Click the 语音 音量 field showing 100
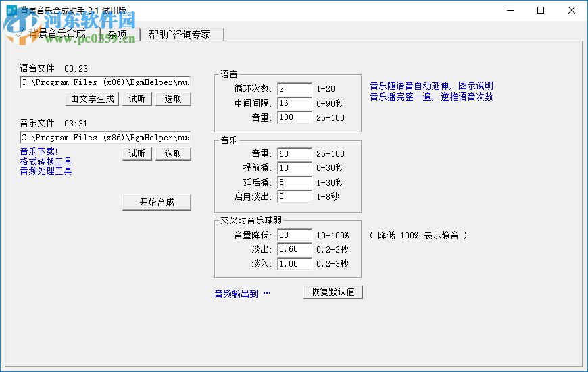588x372 pixels. click(295, 117)
